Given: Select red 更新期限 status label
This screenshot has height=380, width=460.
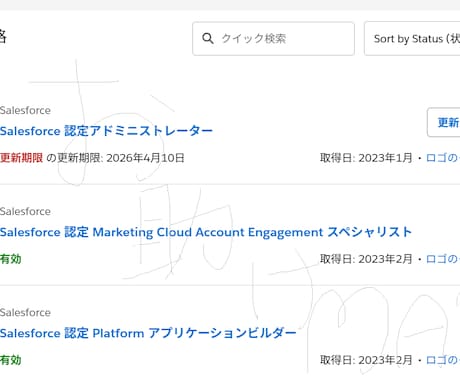Looking at the screenshot, I should point(21,158).
